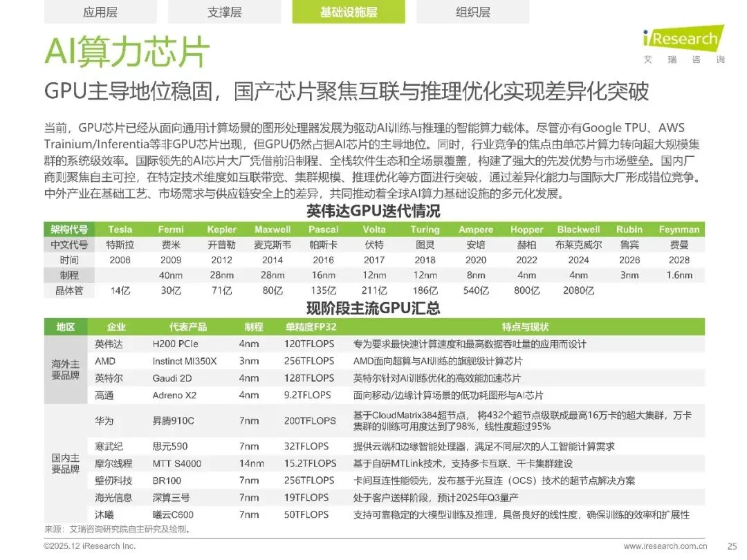Click the 深算三号 product cell
The width and height of the screenshot is (747, 560).
171,498
